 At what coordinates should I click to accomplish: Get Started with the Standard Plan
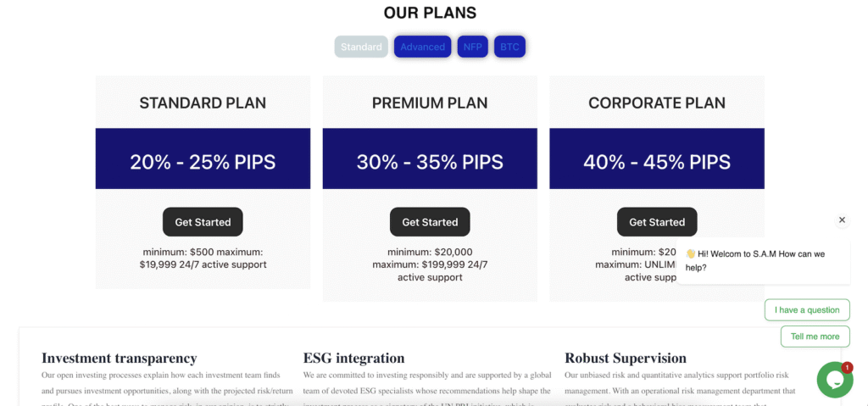pos(203,222)
